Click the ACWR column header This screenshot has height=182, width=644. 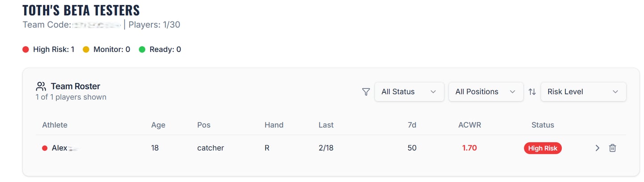470,125
